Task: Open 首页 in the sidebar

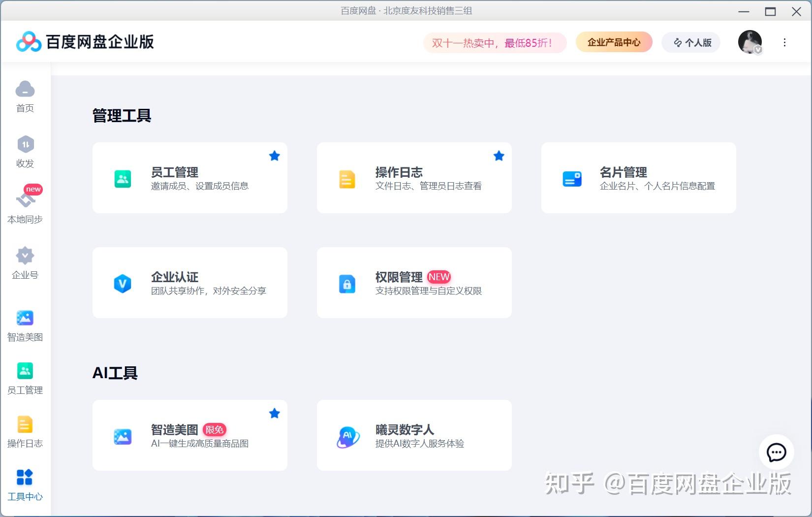Action: point(25,97)
